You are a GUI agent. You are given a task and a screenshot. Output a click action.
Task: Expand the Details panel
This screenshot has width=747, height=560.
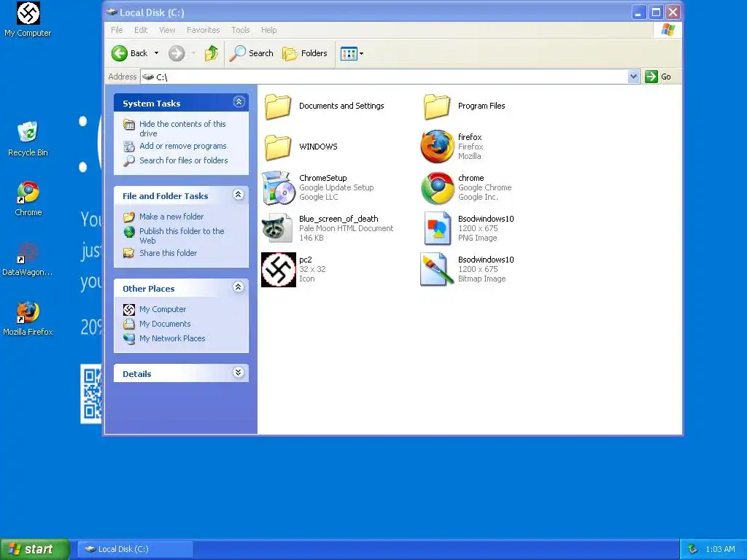click(239, 373)
